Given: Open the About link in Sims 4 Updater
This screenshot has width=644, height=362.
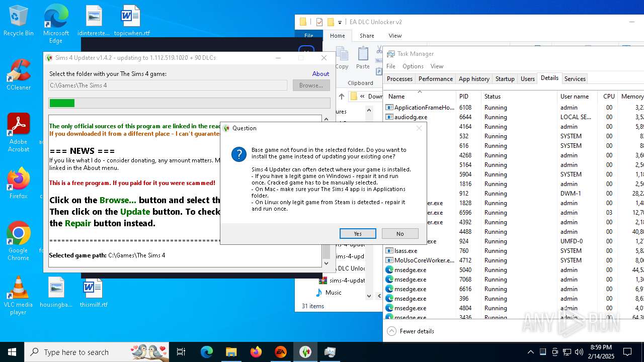Looking at the screenshot, I should click(x=320, y=73).
